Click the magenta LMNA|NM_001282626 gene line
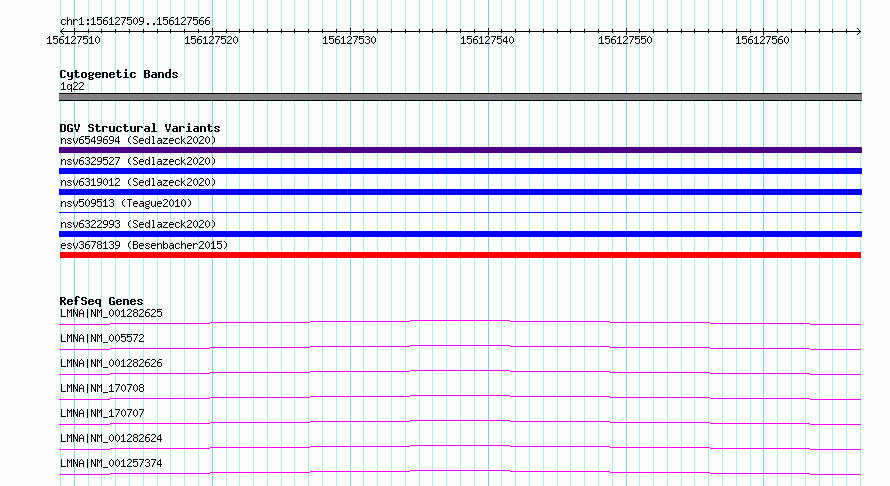This screenshot has height=486, width=890. coord(460,372)
